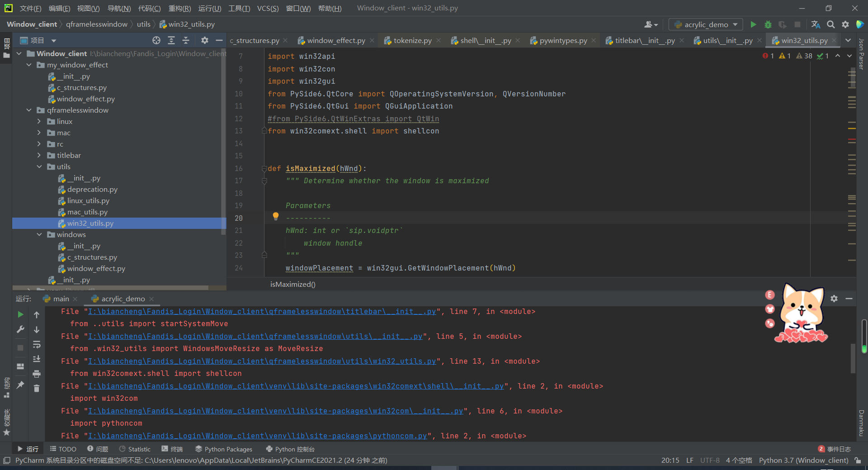868x470 pixels.
Task: Show the 事件日志 notification icon in status bar
Action: click(x=821, y=449)
